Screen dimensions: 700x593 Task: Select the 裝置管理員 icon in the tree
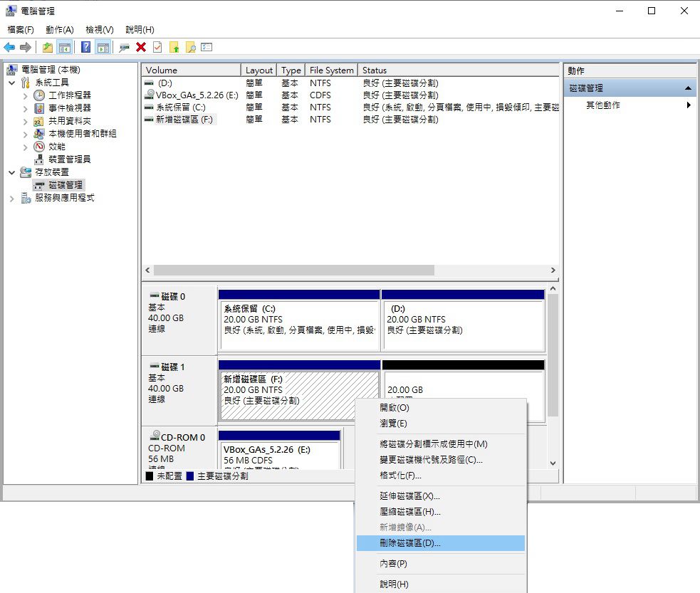(39, 159)
